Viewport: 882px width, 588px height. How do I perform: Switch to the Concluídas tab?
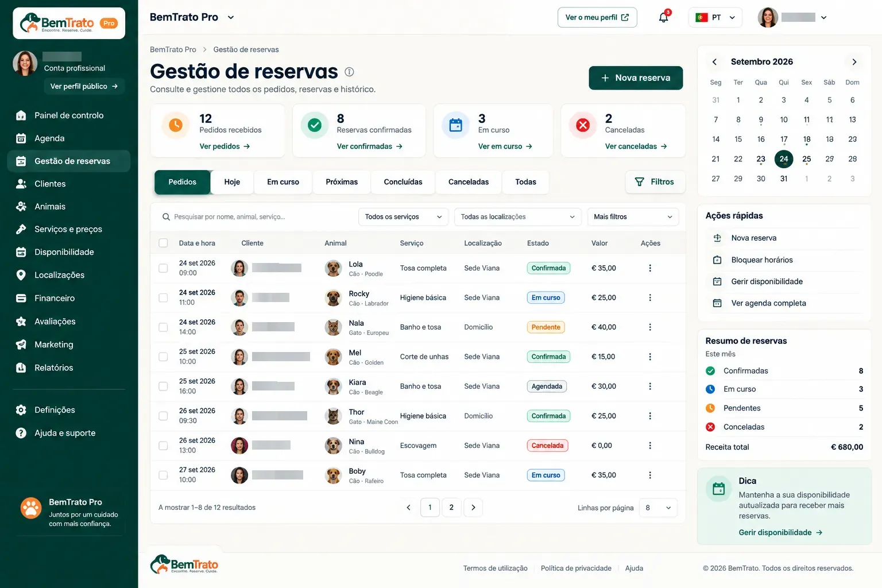click(x=403, y=182)
